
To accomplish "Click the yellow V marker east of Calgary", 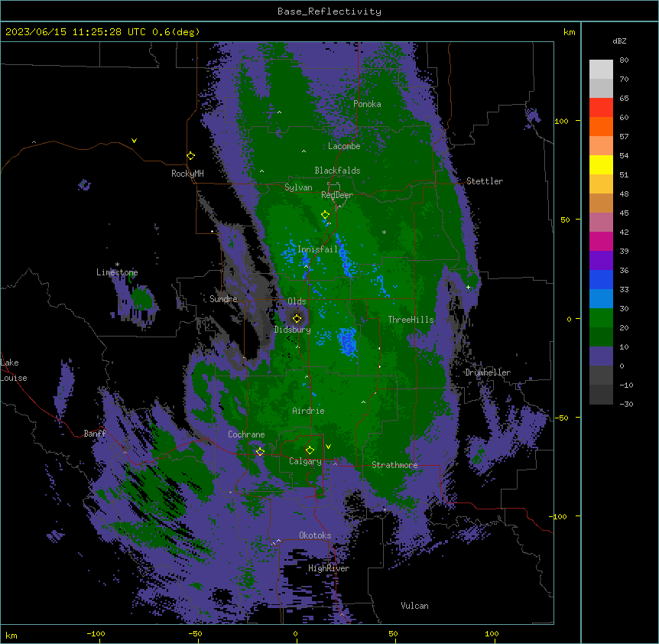I will point(328,447).
